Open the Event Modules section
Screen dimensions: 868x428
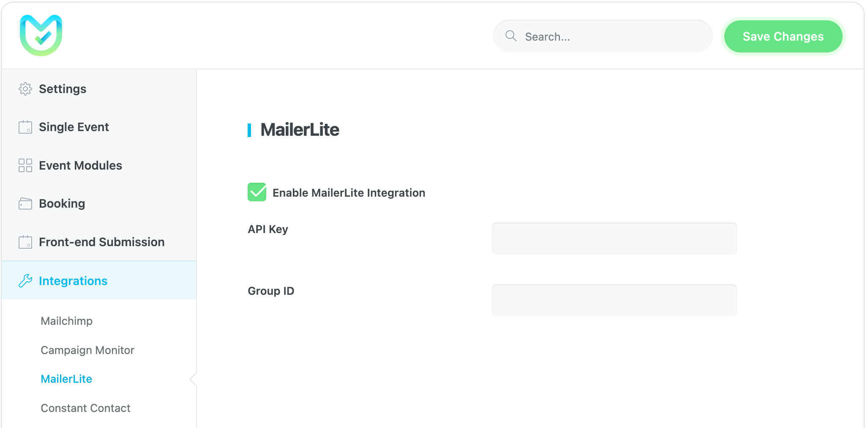tap(80, 165)
